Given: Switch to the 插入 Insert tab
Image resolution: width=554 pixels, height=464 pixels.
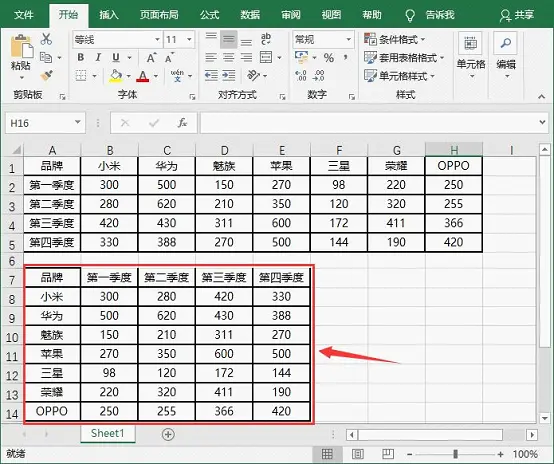Looking at the screenshot, I should coord(108,14).
